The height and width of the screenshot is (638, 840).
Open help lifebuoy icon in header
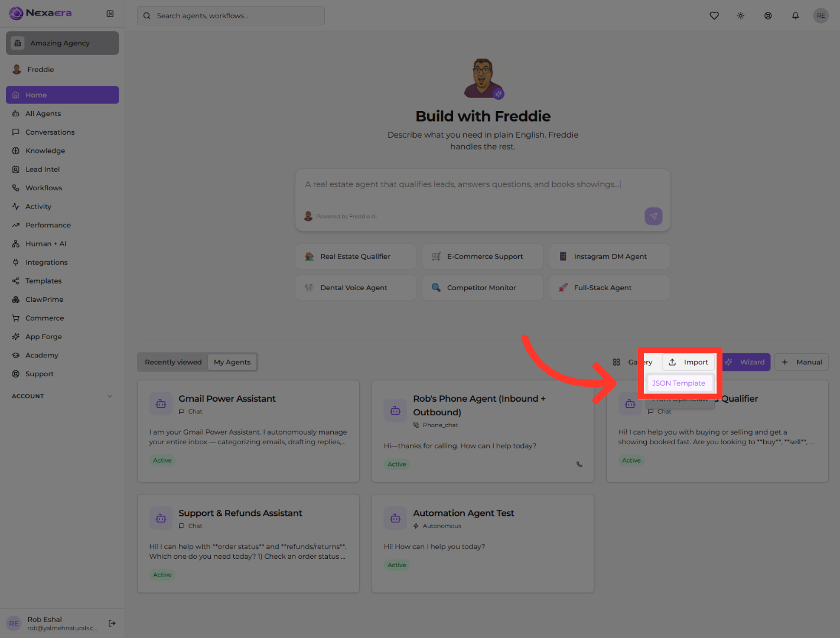(x=768, y=16)
